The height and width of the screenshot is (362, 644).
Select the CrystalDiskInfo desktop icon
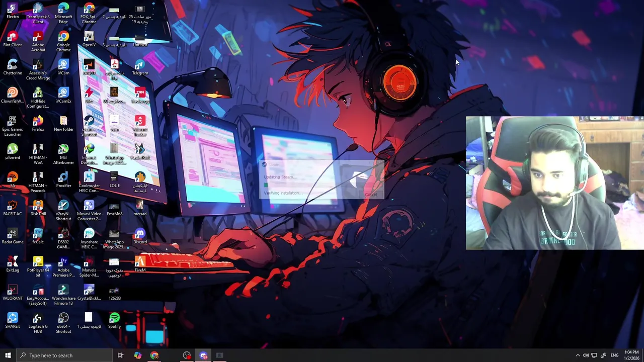(x=89, y=293)
